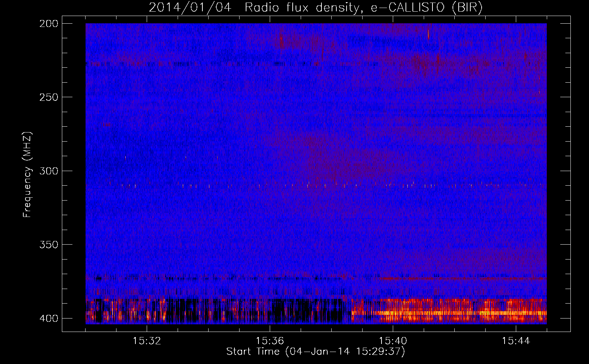Image resolution: width=589 pixels, height=364 pixels.
Task: Click the 250 frequency tick label
Action: coord(49,97)
